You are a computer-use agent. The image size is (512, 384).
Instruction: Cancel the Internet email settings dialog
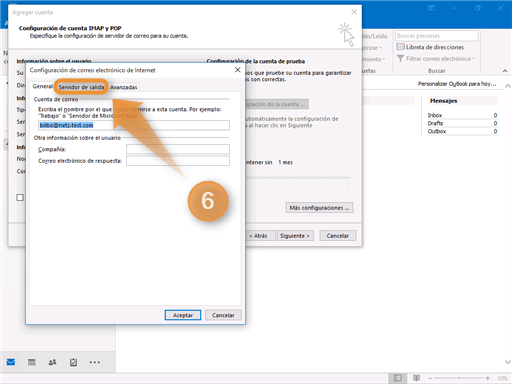[x=223, y=315]
